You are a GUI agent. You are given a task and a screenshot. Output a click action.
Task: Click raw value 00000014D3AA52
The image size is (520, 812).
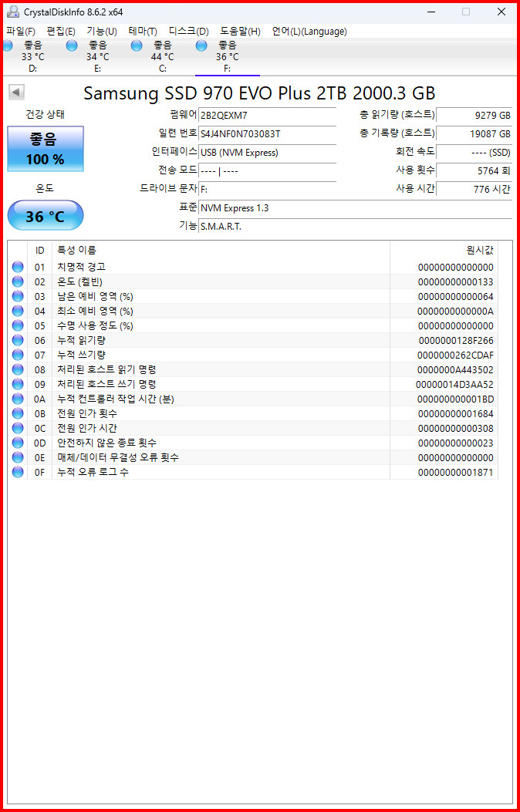point(454,385)
